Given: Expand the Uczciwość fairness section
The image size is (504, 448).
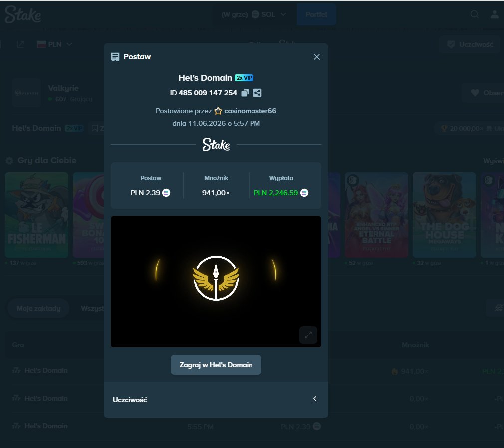Looking at the screenshot, I should click(x=216, y=399).
